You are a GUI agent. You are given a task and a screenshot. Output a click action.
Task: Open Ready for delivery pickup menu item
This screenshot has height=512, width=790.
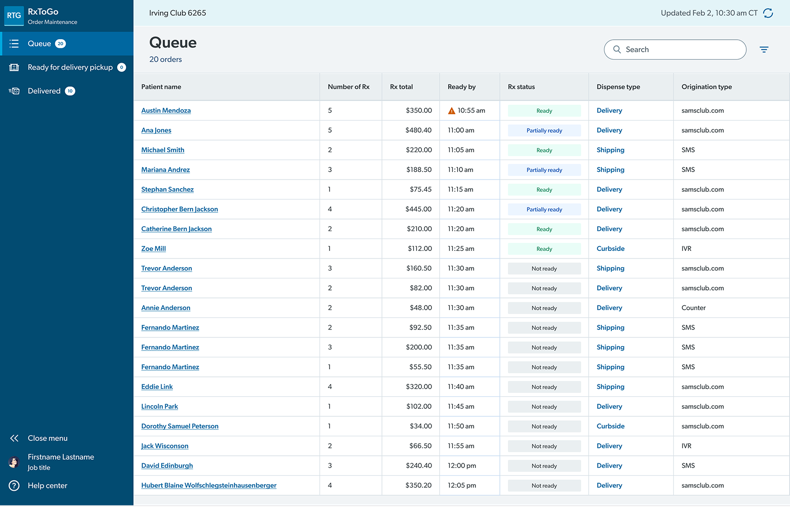(67, 68)
